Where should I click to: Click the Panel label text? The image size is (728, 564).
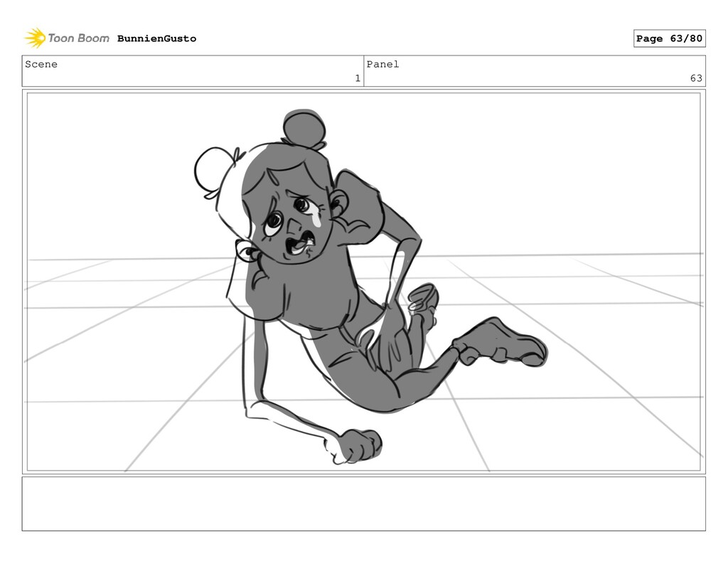pos(382,64)
